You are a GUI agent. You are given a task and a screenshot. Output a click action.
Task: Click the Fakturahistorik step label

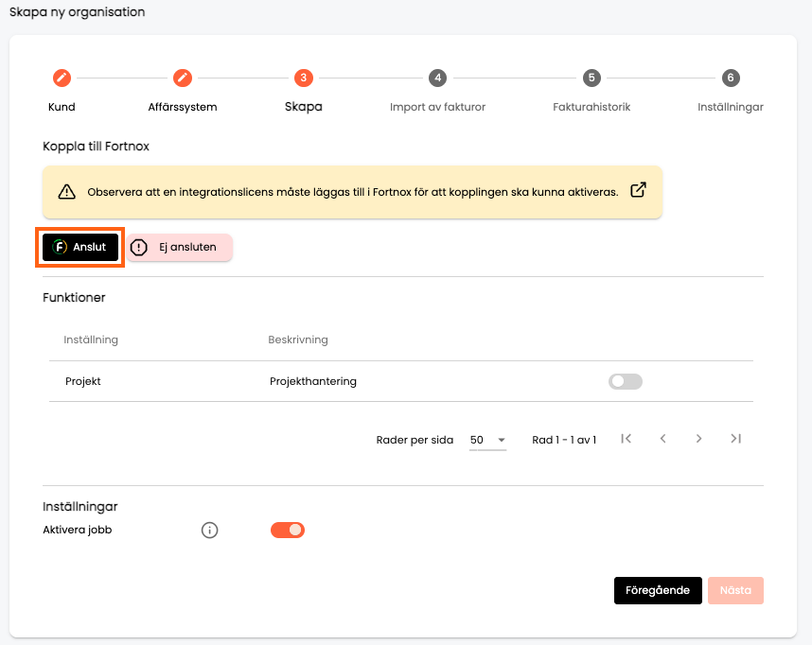pos(591,107)
